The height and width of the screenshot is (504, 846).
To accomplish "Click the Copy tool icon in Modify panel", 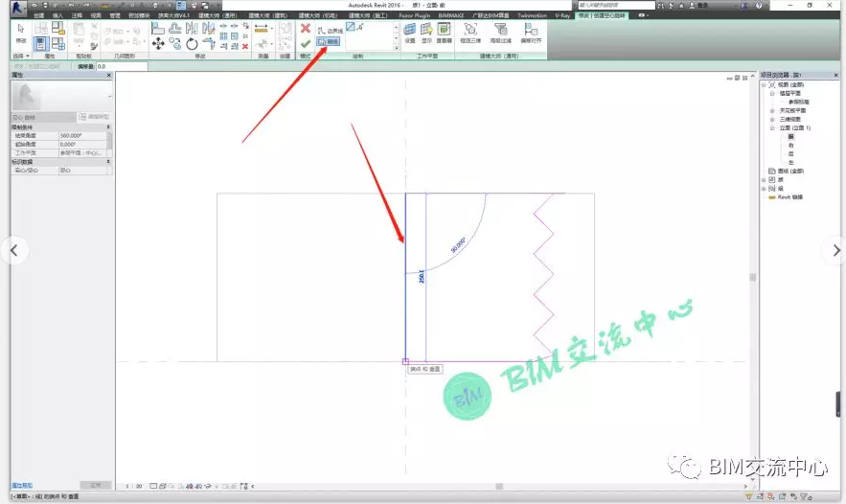I will (174, 44).
